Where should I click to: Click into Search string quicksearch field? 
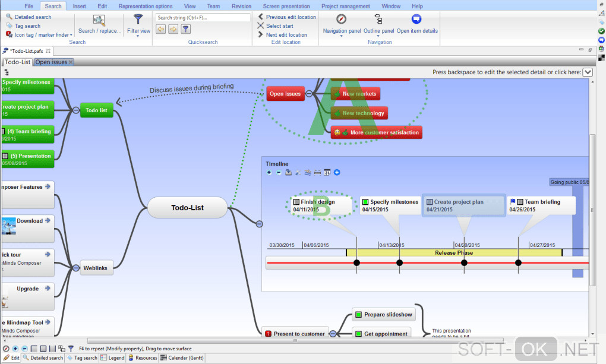point(203,17)
